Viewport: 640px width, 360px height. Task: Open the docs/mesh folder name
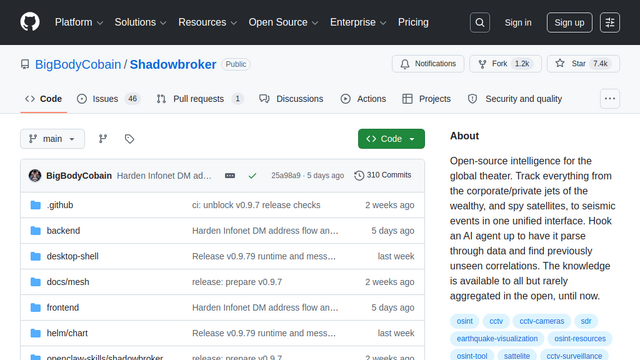tap(68, 282)
